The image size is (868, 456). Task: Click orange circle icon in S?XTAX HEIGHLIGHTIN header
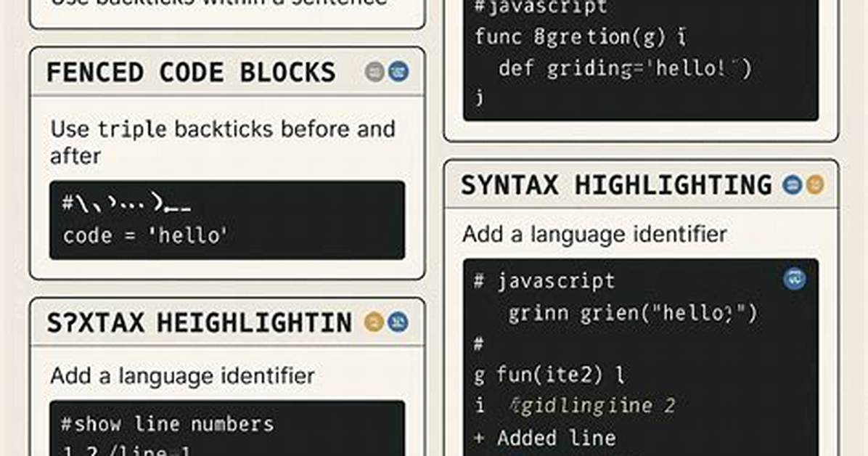pyautogui.click(x=374, y=322)
